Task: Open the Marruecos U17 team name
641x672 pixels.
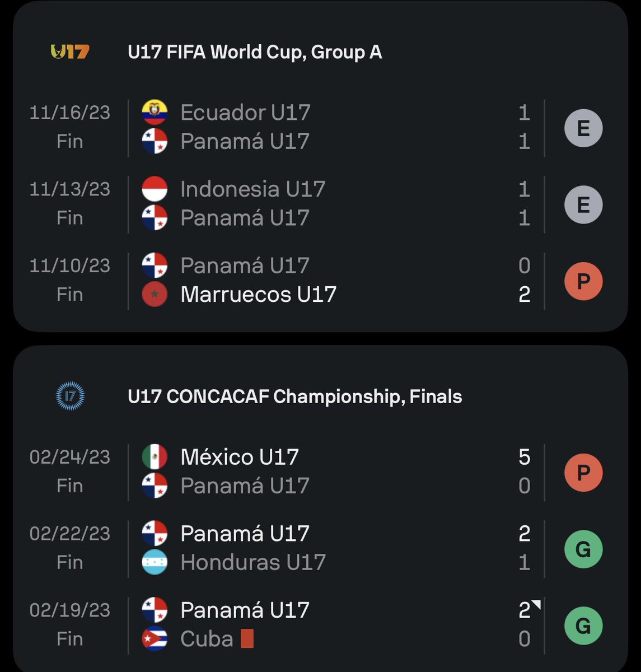Action: (x=258, y=295)
